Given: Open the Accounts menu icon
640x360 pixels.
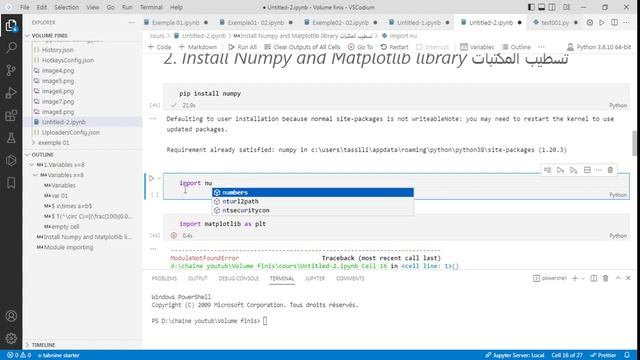Looking at the screenshot, I should click(x=11, y=316).
